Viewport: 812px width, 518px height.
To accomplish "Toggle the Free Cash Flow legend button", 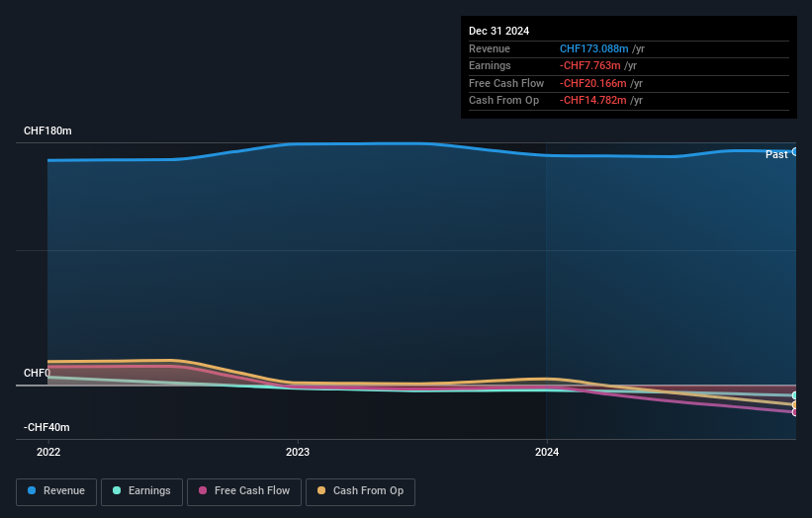I will tap(244, 491).
